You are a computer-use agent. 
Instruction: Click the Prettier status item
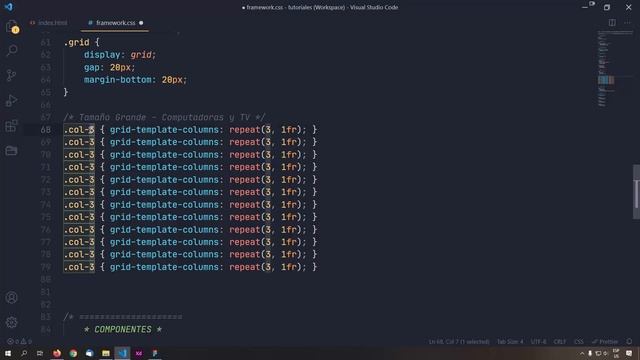point(605,341)
